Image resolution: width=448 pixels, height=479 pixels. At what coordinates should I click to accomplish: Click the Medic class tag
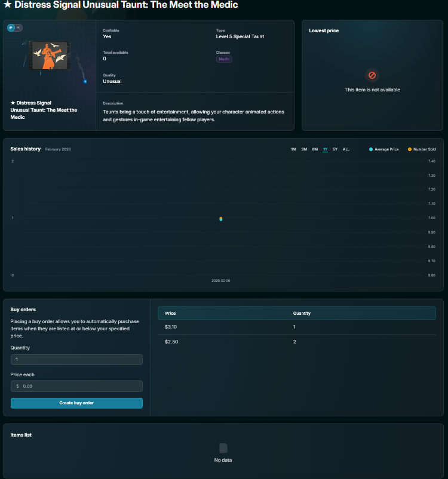click(224, 59)
